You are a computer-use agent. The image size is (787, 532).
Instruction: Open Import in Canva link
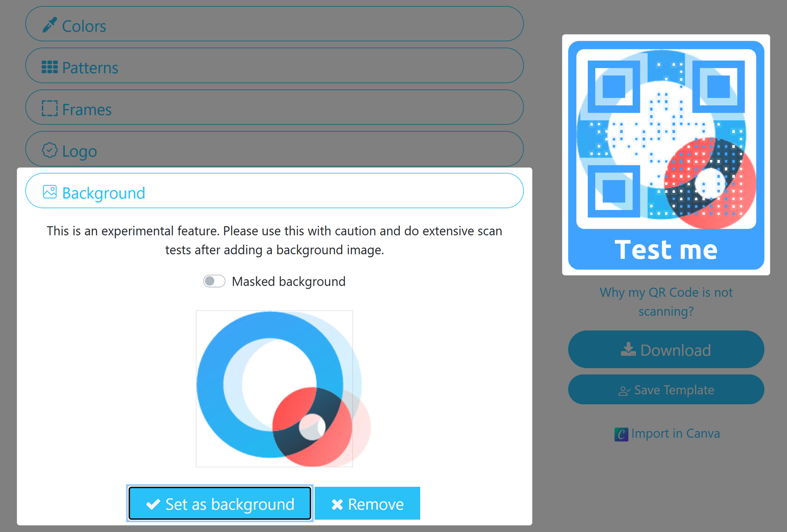[x=667, y=434]
